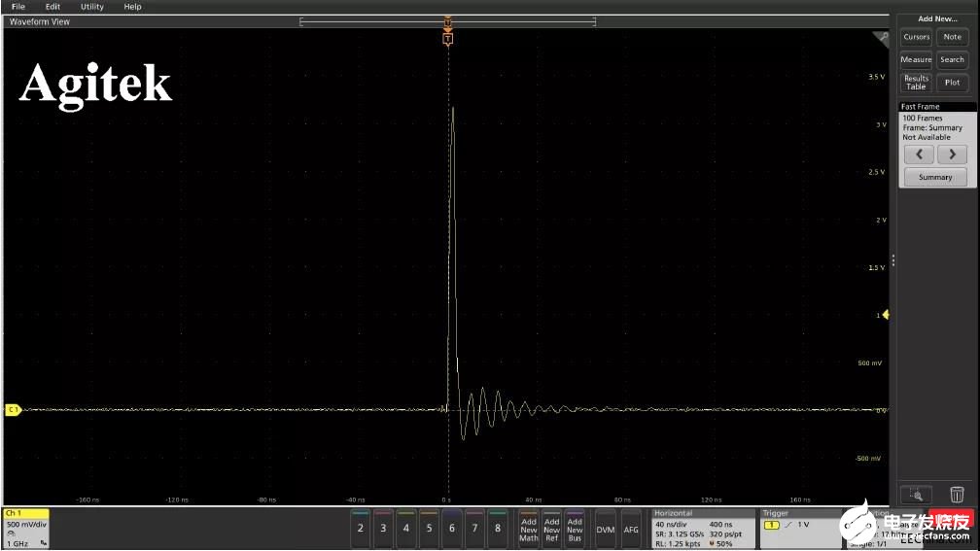Click the Cursors button

coord(916,37)
